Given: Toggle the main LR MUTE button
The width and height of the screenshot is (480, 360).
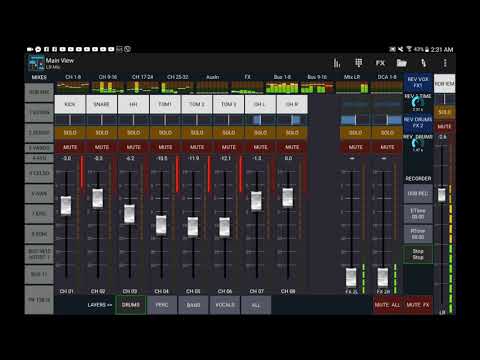Looking at the screenshot, I should pyautogui.click(x=444, y=127).
